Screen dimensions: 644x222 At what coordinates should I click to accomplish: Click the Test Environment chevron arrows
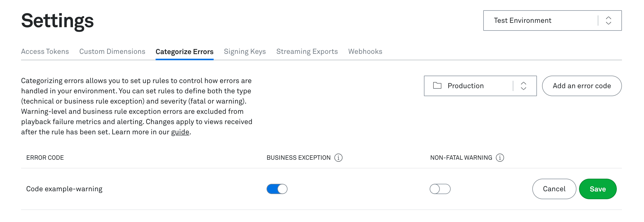click(x=609, y=21)
